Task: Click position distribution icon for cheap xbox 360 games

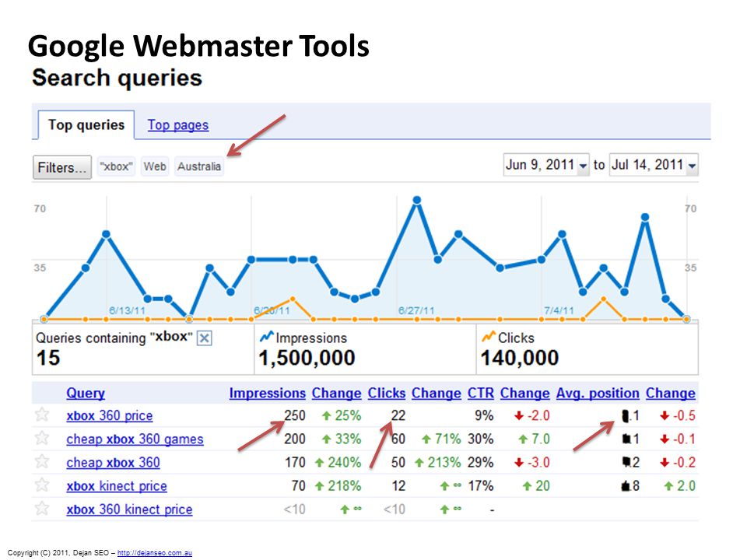Action: 626,439
